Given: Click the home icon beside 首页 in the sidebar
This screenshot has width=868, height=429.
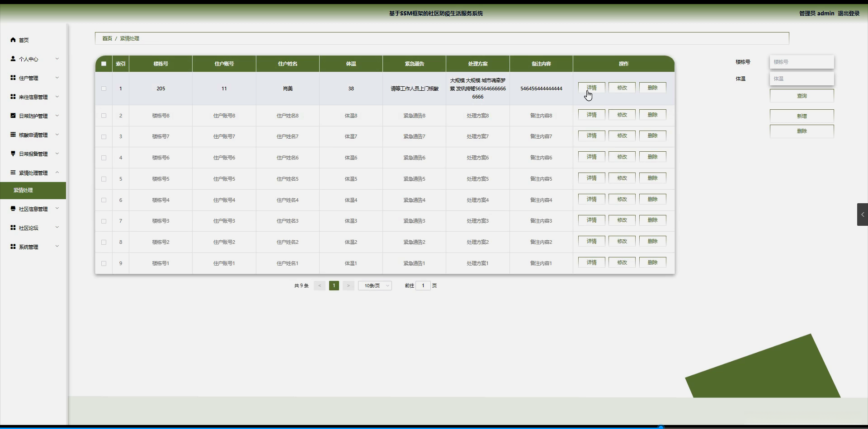Looking at the screenshot, I should 13,40.
